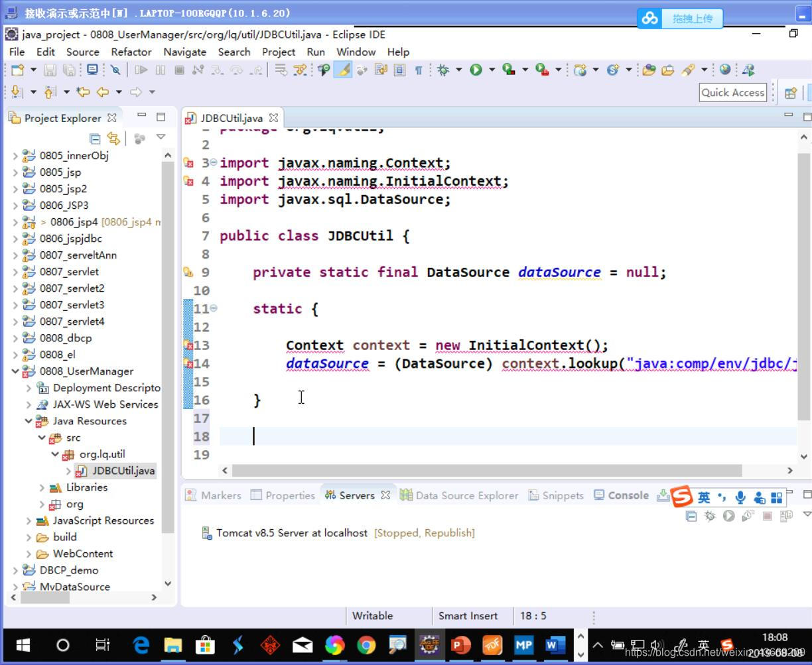Open Microsoft Edge from the taskbar
Viewport: 812px width, 665px height.
pos(141,644)
